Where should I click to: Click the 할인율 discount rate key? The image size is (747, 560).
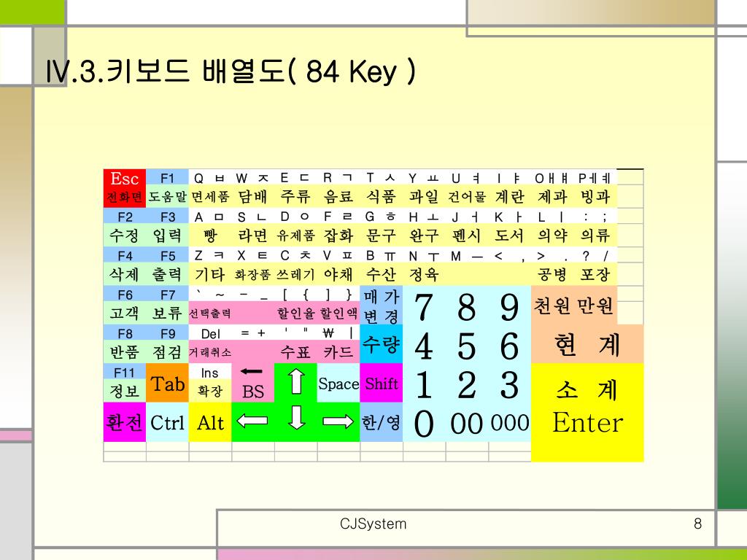[296, 306]
